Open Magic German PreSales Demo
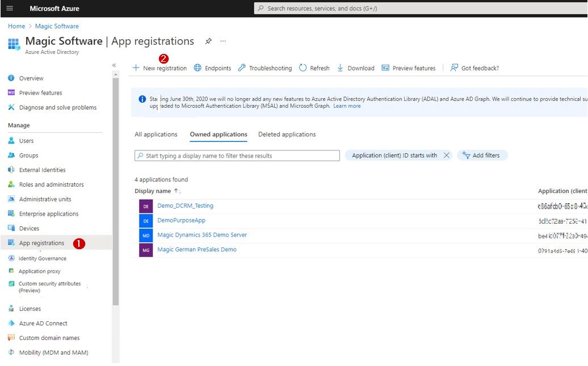 click(197, 249)
